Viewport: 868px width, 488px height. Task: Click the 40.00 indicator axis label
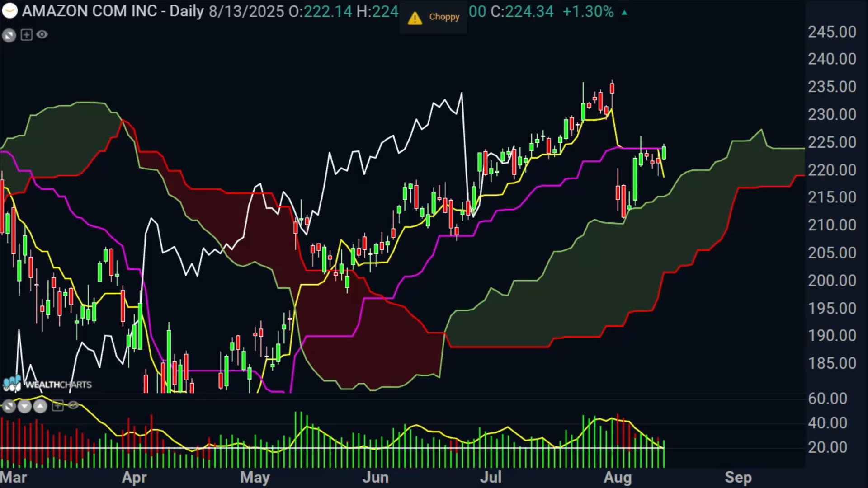[827, 423]
